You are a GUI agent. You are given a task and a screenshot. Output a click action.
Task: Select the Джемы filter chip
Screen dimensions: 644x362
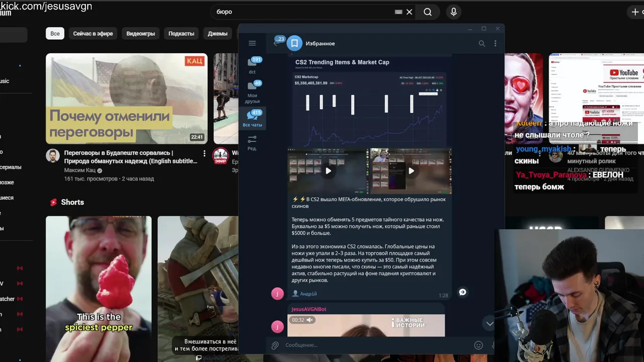pos(218,34)
